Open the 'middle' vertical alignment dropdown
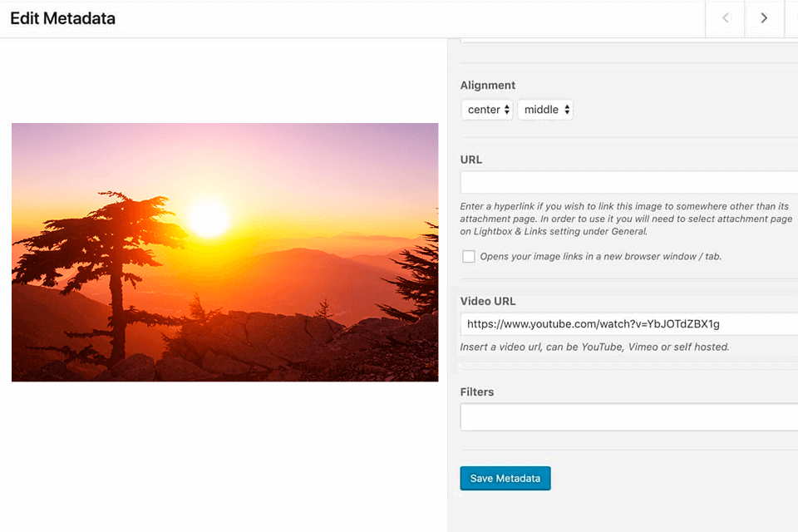 click(545, 110)
